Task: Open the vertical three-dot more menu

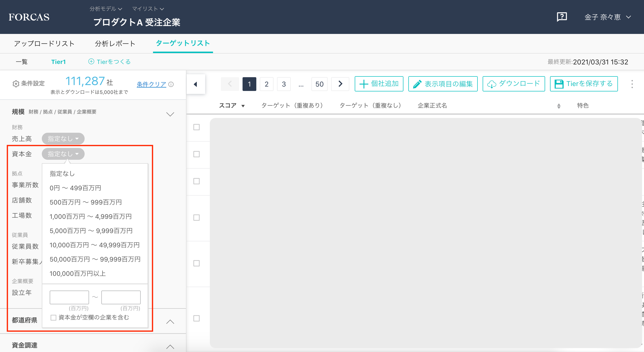Action: (x=632, y=84)
